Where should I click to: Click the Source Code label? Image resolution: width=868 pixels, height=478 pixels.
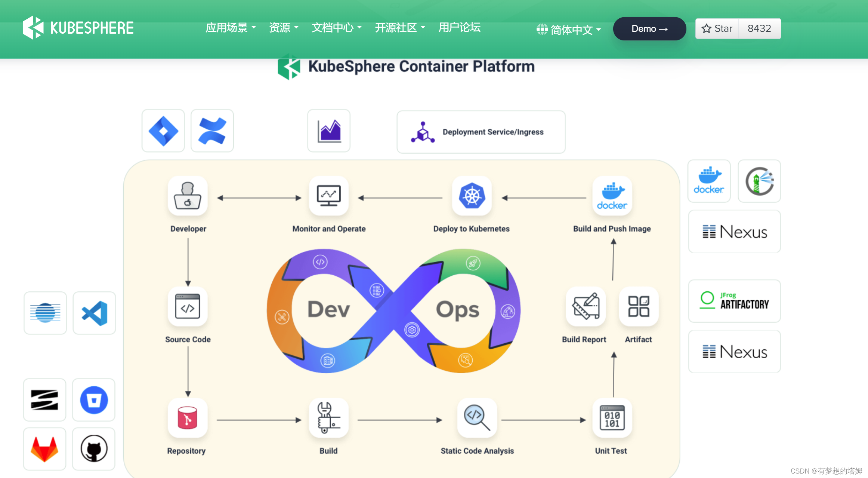point(188,339)
